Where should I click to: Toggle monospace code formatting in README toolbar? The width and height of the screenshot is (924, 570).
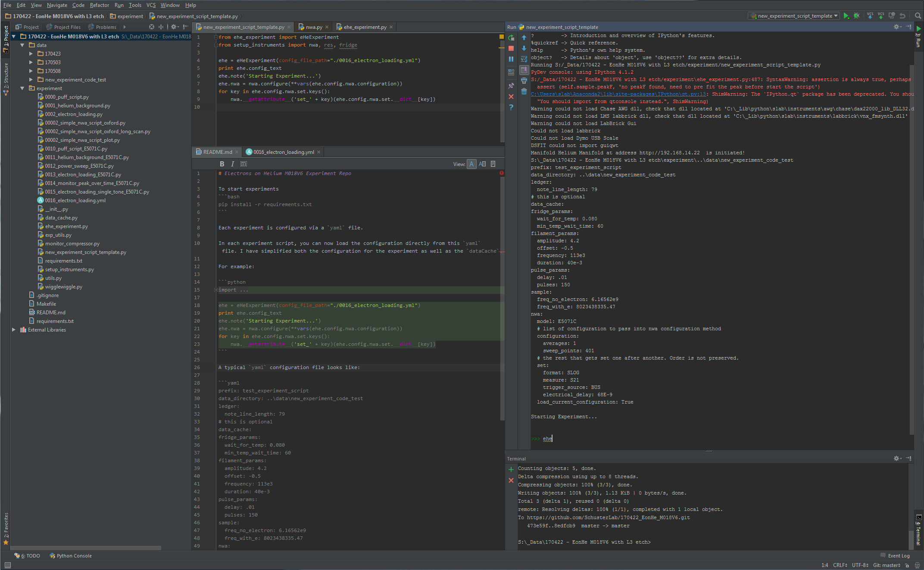243,164
